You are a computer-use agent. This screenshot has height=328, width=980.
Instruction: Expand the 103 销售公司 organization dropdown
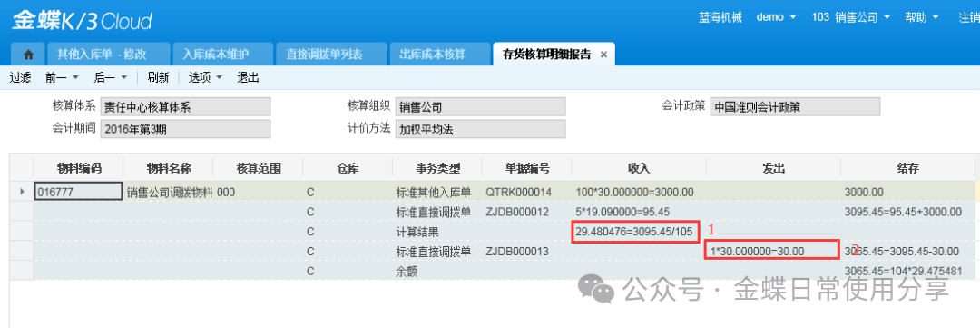850,17
